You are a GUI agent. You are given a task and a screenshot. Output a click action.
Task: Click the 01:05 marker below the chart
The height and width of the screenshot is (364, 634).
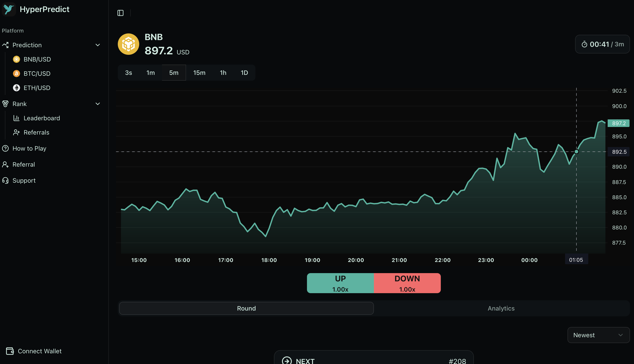point(576,259)
